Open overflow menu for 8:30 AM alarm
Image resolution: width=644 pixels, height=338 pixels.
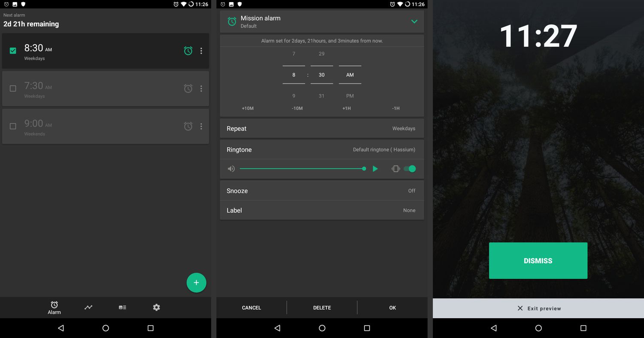[201, 51]
